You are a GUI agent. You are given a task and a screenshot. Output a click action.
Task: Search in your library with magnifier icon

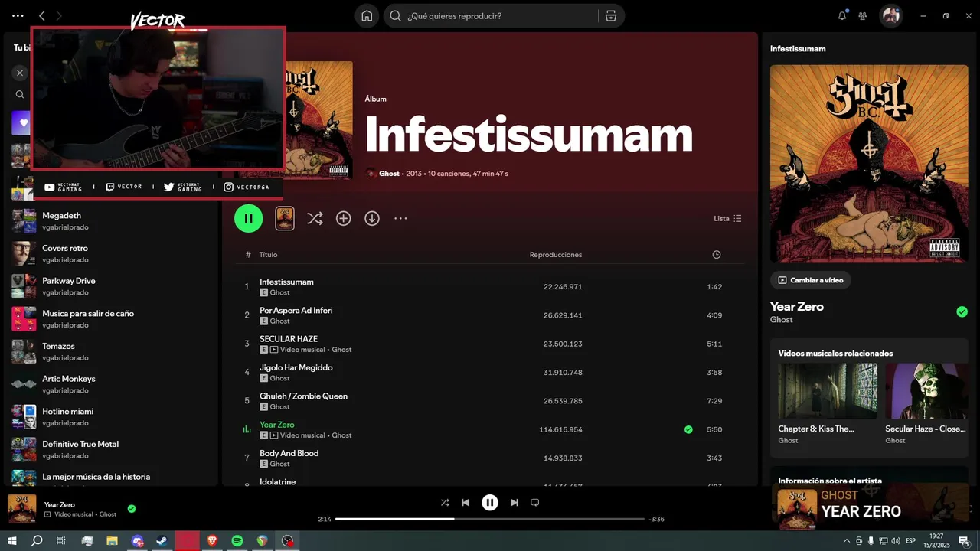(x=20, y=95)
